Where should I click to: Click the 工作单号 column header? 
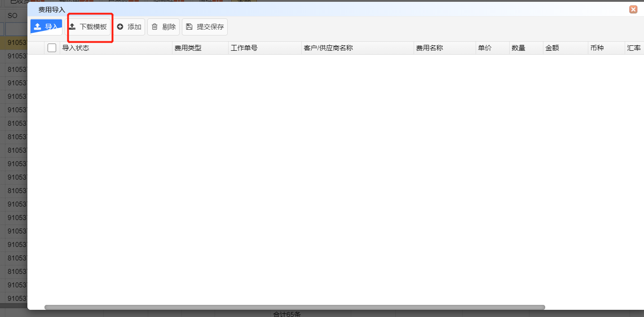click(265, 48)
